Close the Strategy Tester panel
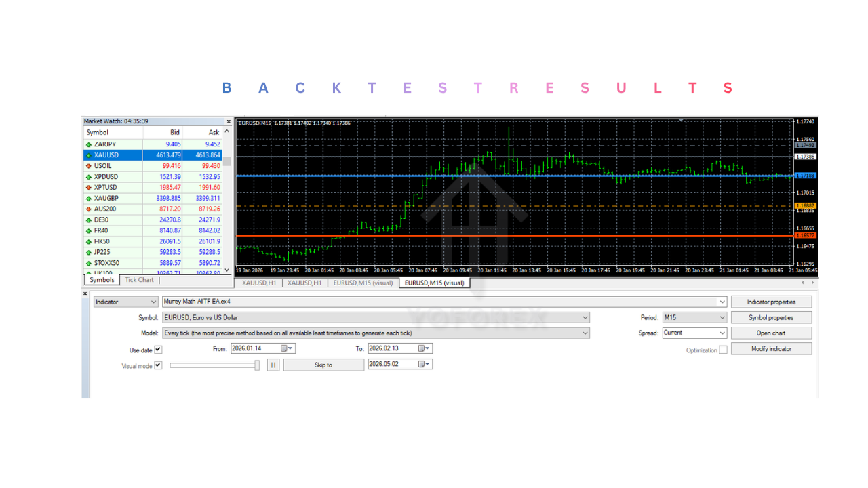Screen dimensions: 868x488 pos(85,293)
